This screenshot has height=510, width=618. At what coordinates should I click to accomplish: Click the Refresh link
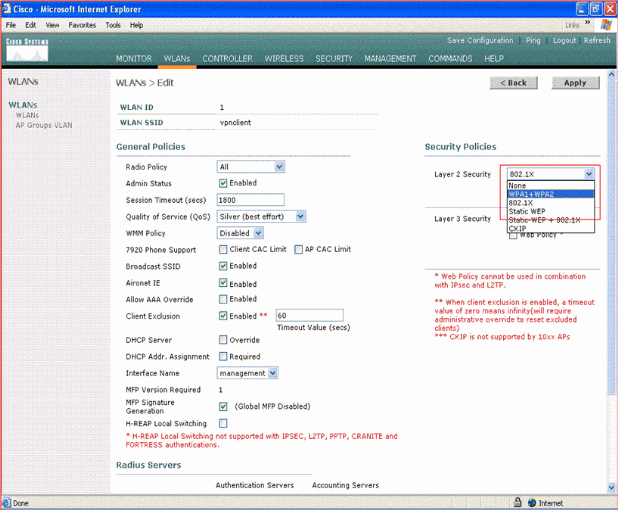[x=597, y=40]
